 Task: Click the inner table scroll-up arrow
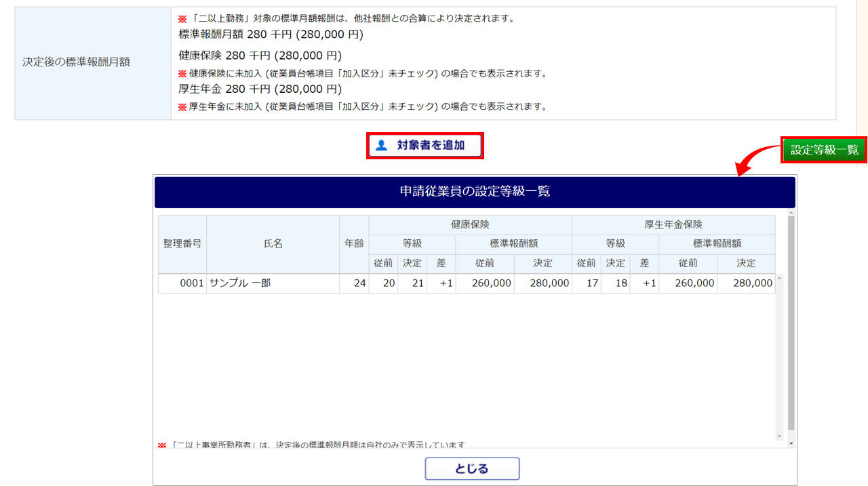tap(779, 278)
